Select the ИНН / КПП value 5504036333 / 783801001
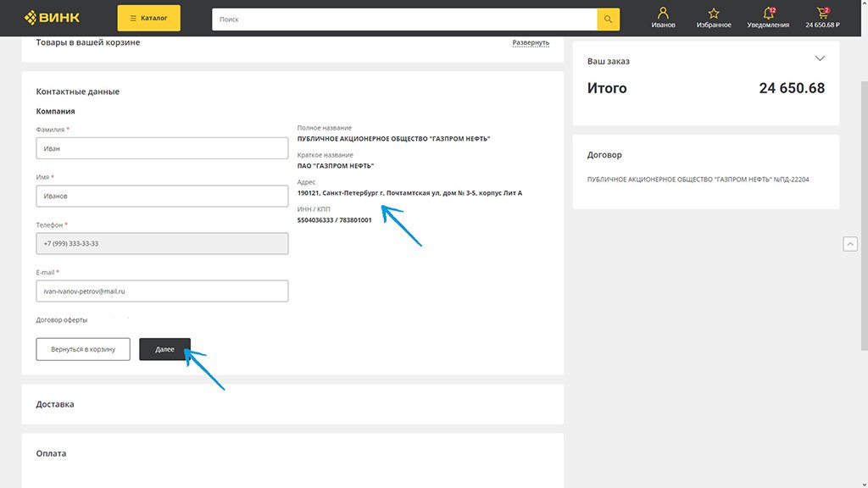 (x=334, y=220)
